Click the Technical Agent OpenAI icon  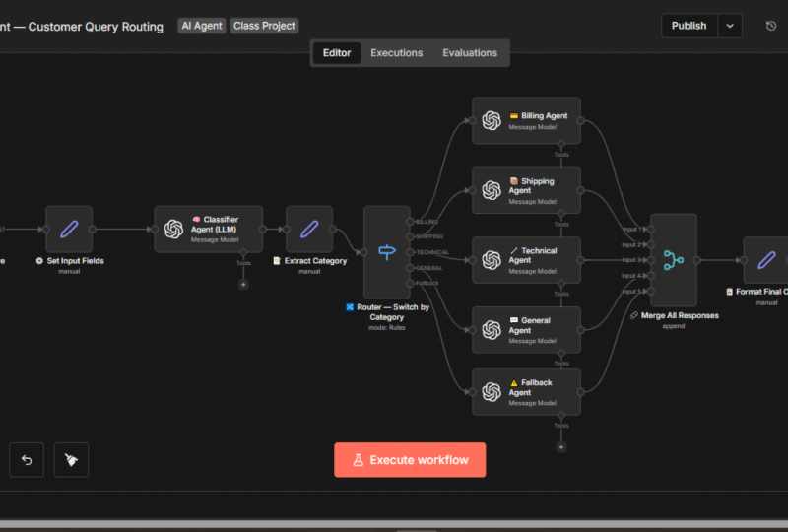[492, 260]
